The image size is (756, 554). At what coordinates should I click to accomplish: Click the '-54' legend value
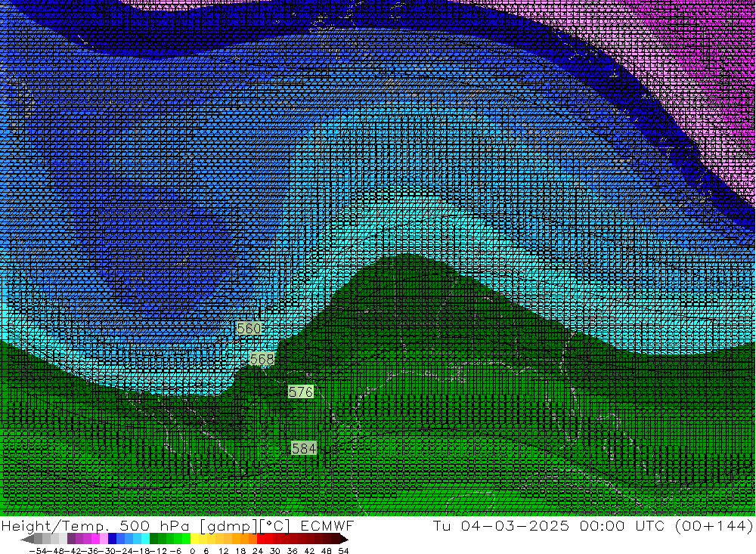[38, 551]
